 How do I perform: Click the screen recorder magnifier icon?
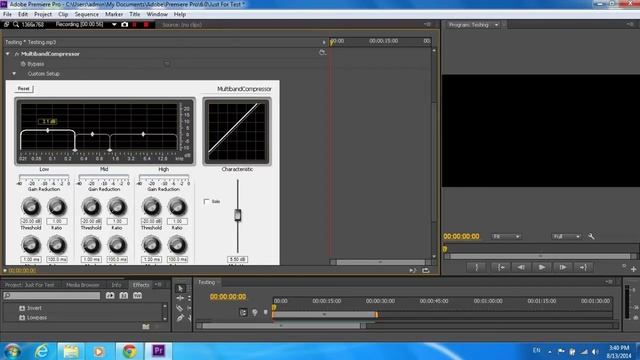16,24
